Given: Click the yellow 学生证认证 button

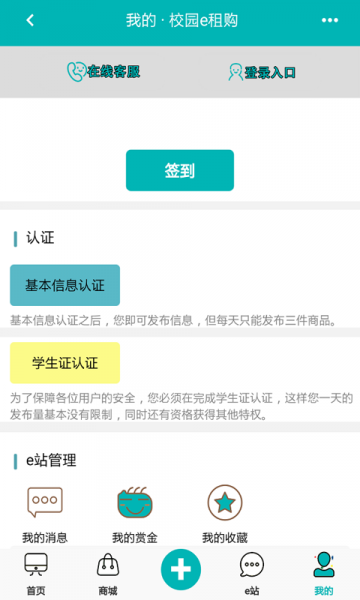Looking at the screenshot, I should tap(65, 363).
